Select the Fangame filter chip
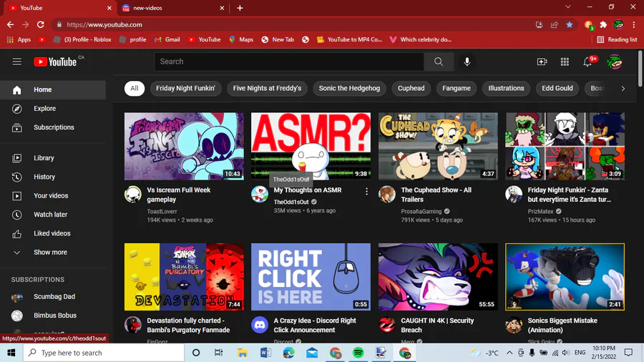This screenshot has height=362, width=644. pyautogui.click(x=457, y=88)
